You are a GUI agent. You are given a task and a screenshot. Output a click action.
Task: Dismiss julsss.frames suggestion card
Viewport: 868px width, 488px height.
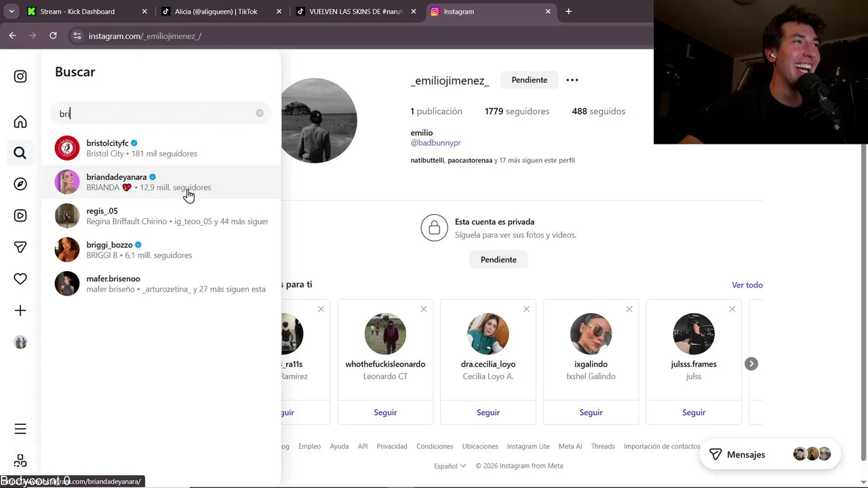(732, 309)
